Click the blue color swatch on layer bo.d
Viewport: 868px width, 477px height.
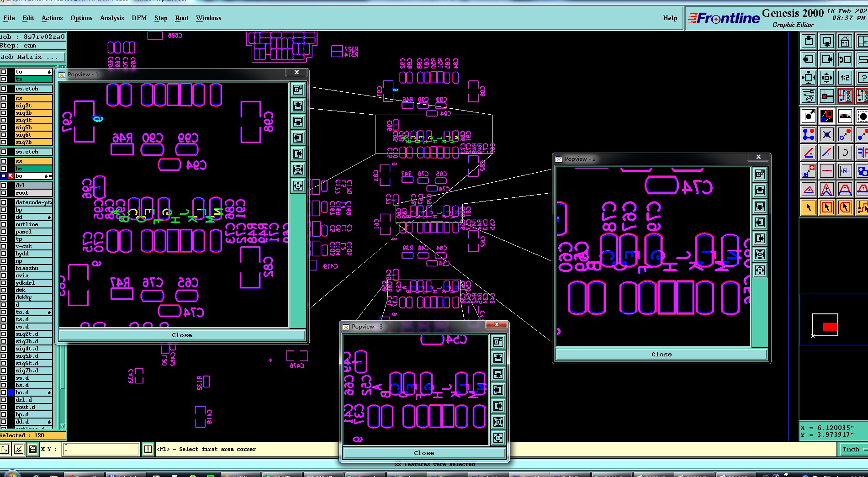[x=11, y=392]
